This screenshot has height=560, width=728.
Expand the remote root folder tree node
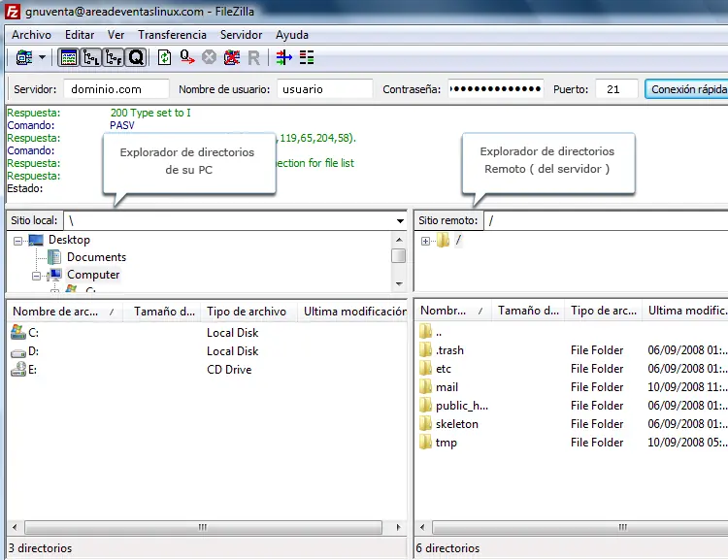[x=425, y=241]
